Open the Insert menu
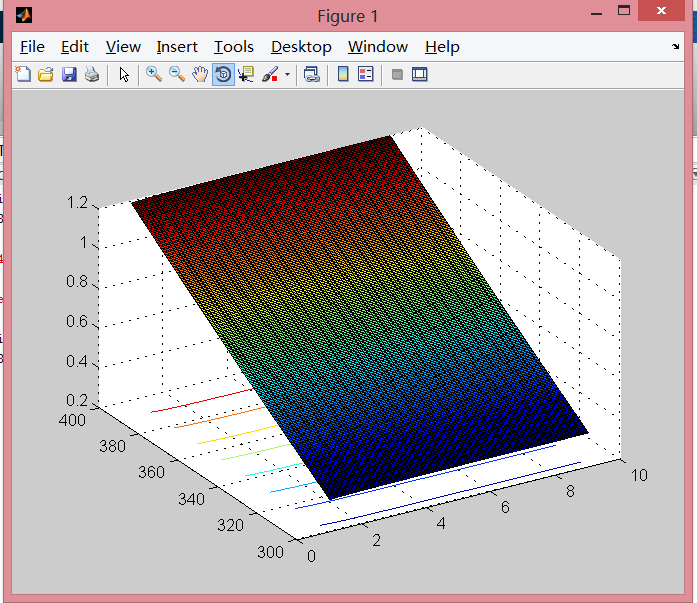Screen dimensions: 697x603 pos(177,47)
